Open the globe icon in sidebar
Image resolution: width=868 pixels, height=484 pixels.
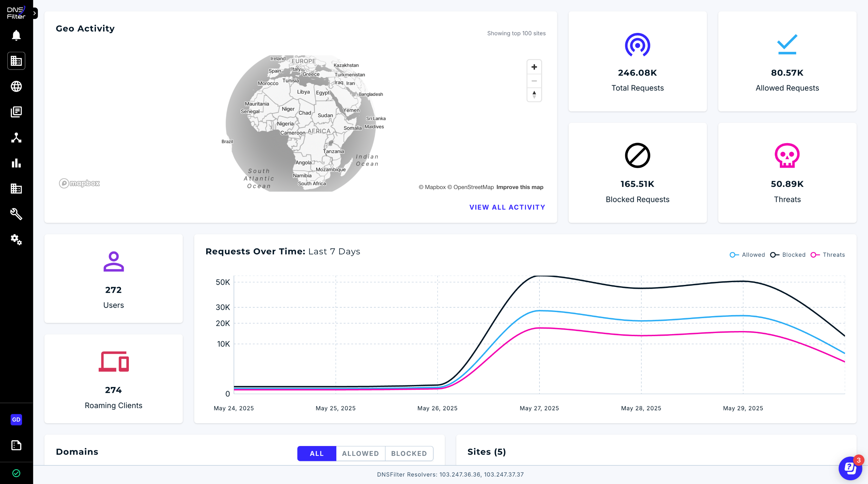tap(16, 86)
